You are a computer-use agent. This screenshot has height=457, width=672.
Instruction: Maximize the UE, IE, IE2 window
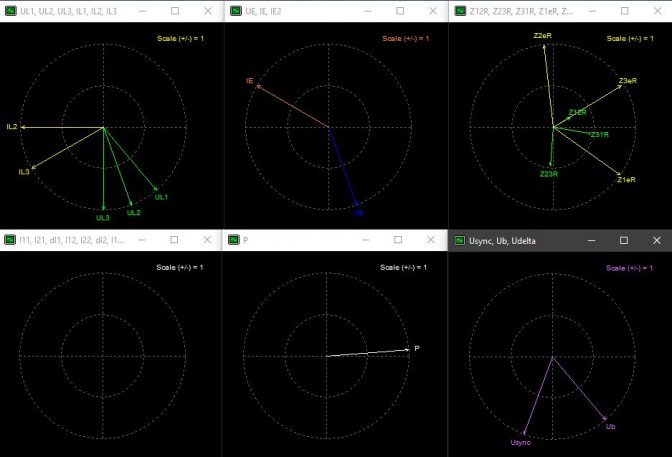click(399, 10)
